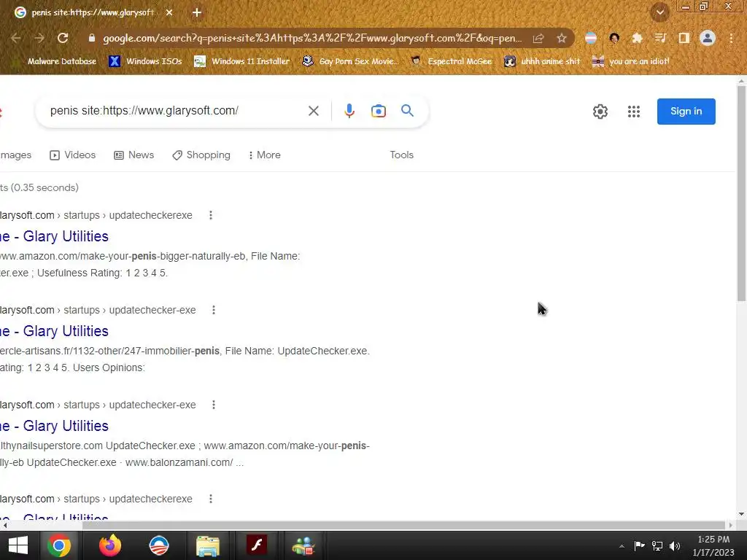Open More options for first updatecheckerexe result
The height and width of the screenshot is (560, 747).
tap(211, 215)
